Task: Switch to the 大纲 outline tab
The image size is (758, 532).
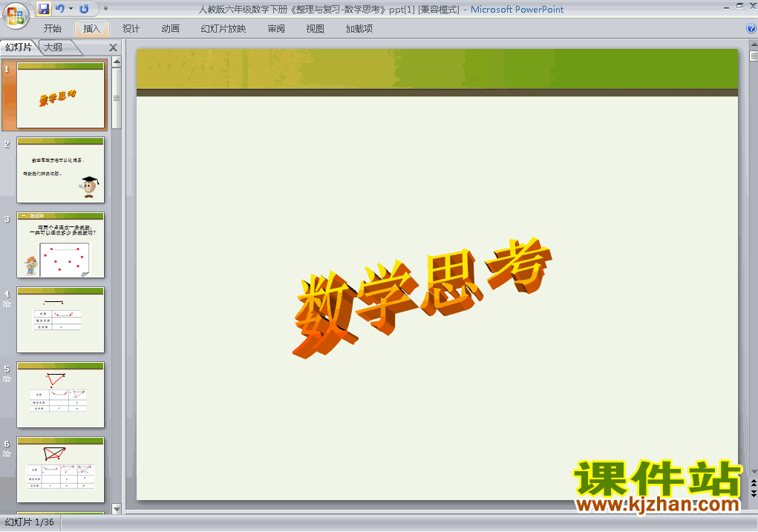Action: click(x=53, y=47)
